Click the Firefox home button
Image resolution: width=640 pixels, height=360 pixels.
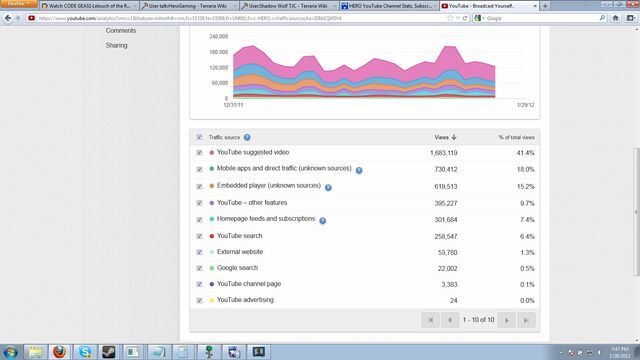point(616,18)
